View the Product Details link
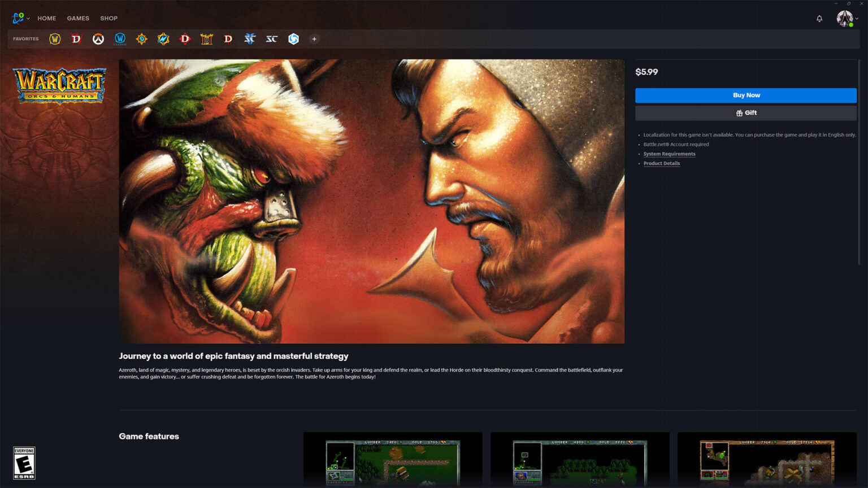This screenshot has width=868, height=488. [661, 163]
